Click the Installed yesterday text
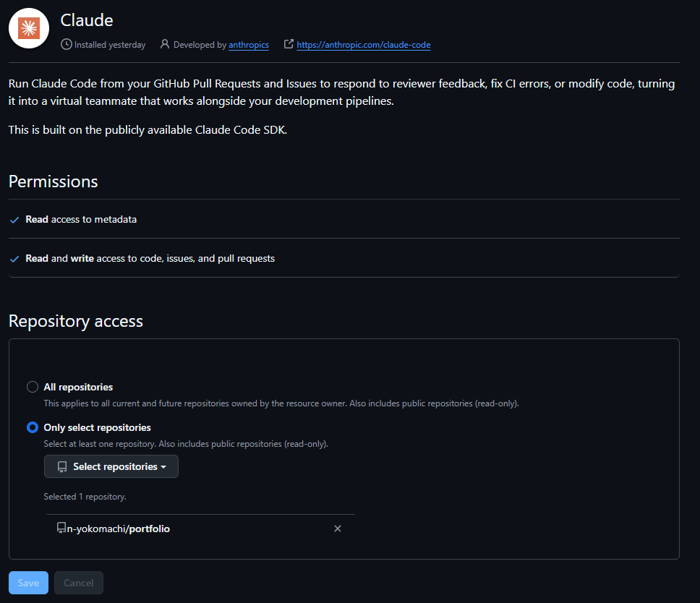The width and height of the screenshot is (700, 603). 110,45
